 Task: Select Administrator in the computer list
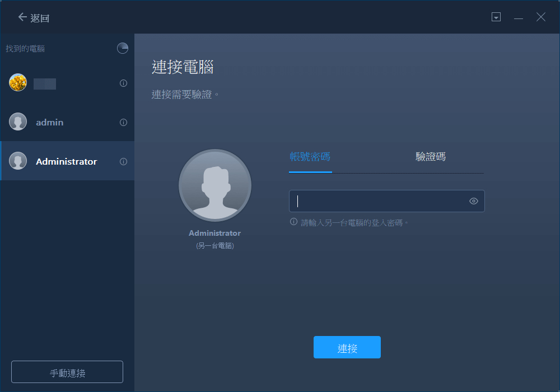[x=66, y=161]
